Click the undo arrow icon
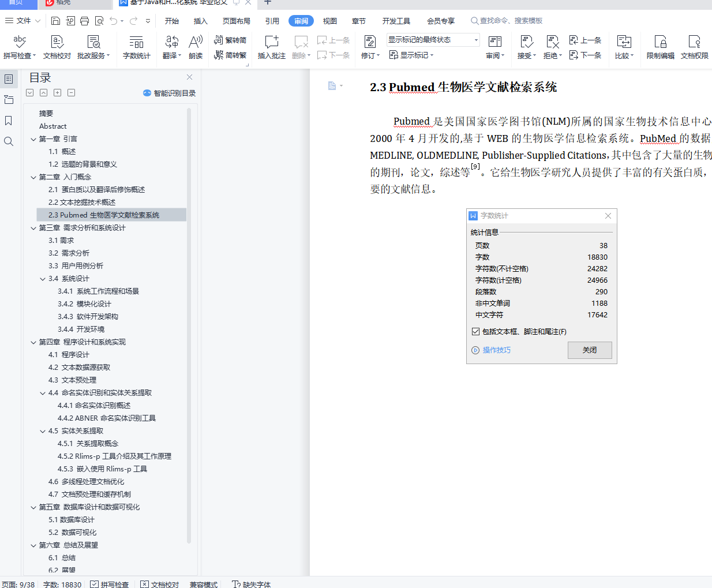The height and width of the screenshot is (588, 712). [x=114, y=21]
